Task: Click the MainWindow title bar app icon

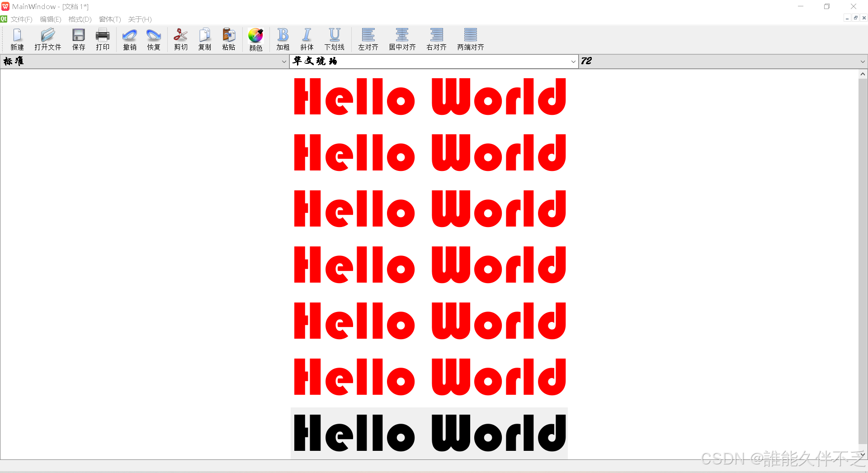Action: point(5,6)
